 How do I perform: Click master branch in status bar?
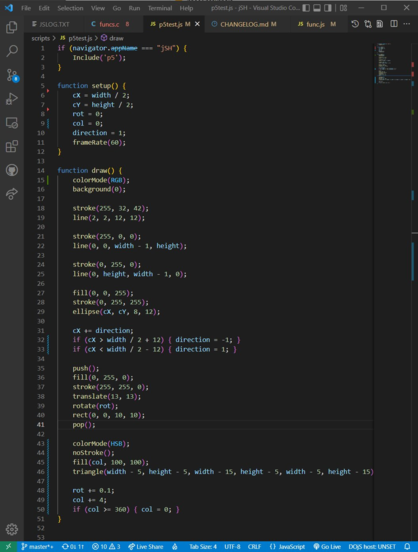click(37, 547)
